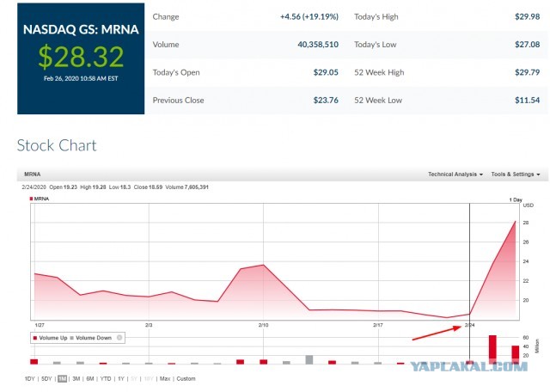
Task: Click the Today's Low value $27.08
Action: point(527,44)
